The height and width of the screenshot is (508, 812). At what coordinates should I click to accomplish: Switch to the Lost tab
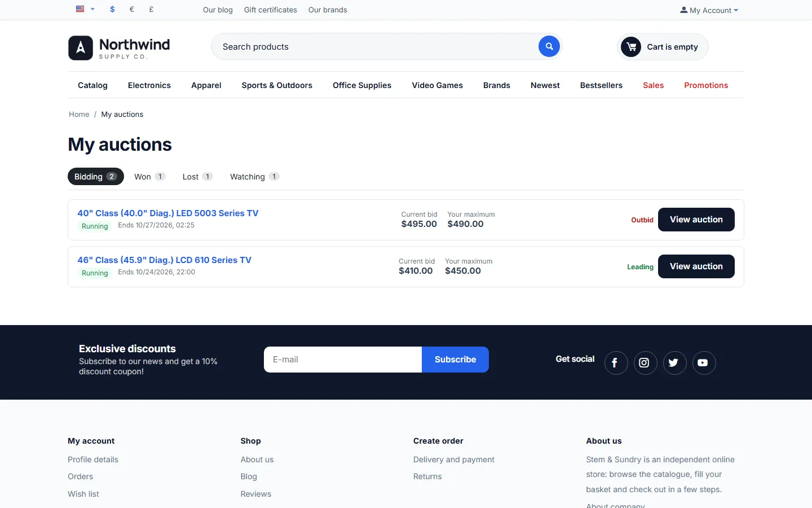[197, 177]
